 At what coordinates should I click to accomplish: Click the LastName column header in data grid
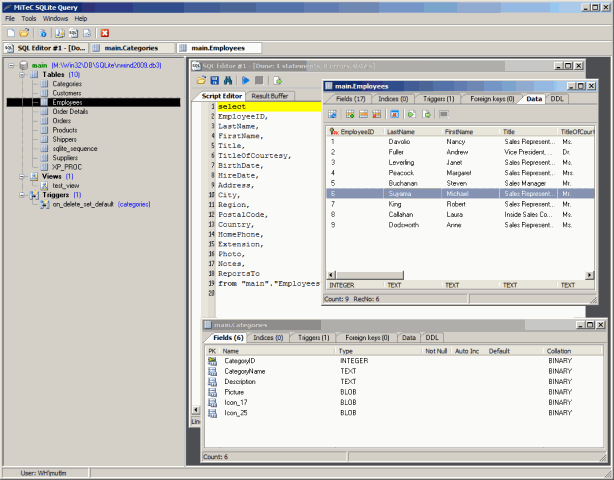coord(412,132)
